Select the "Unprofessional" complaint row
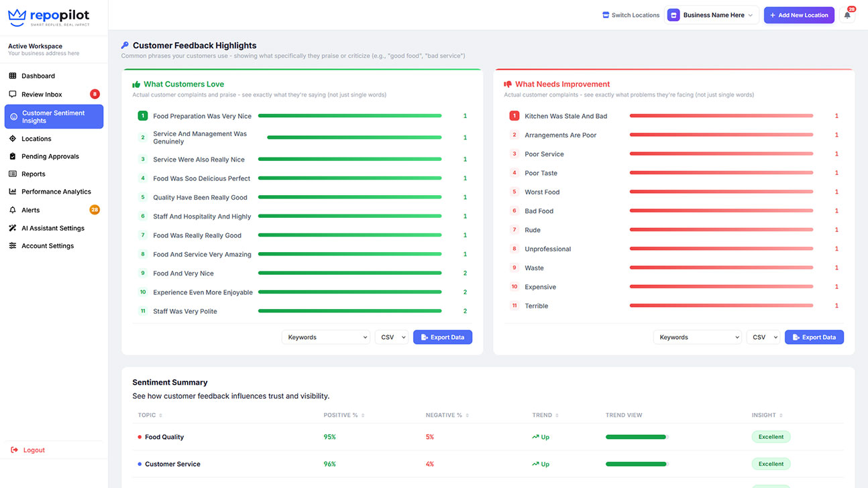The image size is (868, 488). [674, 249]
